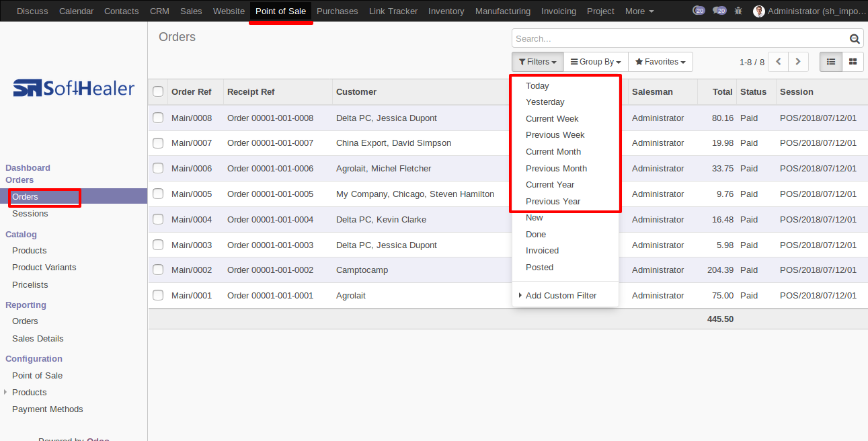
Task: Open Sales Details report
Action: click(38, 339)
